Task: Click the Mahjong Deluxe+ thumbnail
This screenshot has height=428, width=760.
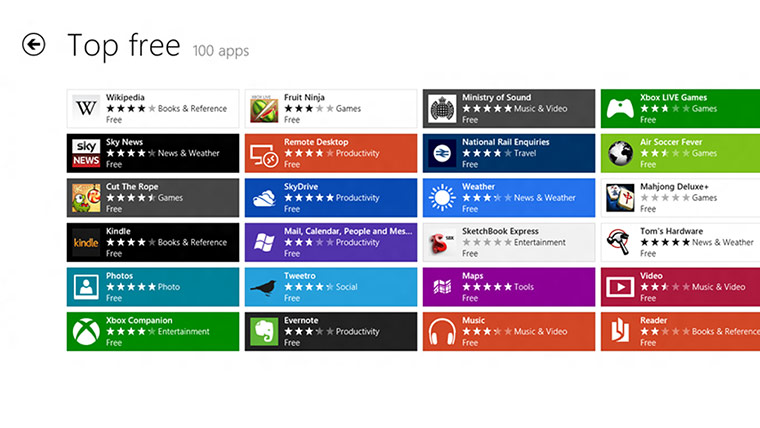Action: 620,198
